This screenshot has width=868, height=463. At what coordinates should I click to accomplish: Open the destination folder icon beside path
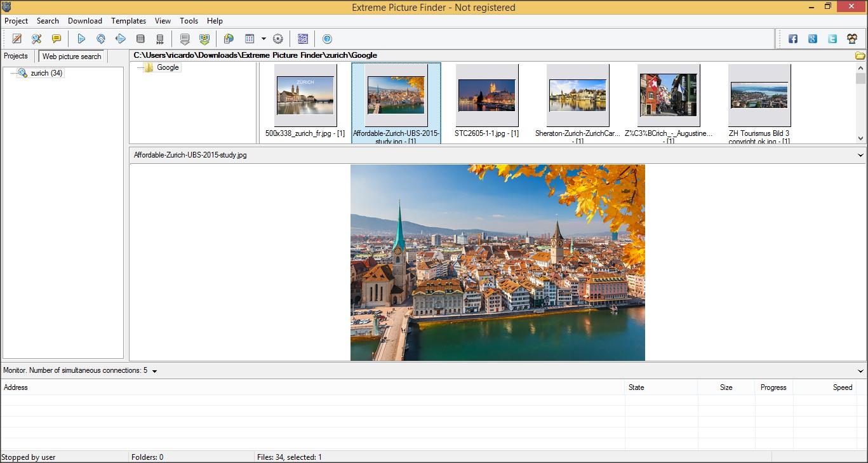tap(860, 55)
